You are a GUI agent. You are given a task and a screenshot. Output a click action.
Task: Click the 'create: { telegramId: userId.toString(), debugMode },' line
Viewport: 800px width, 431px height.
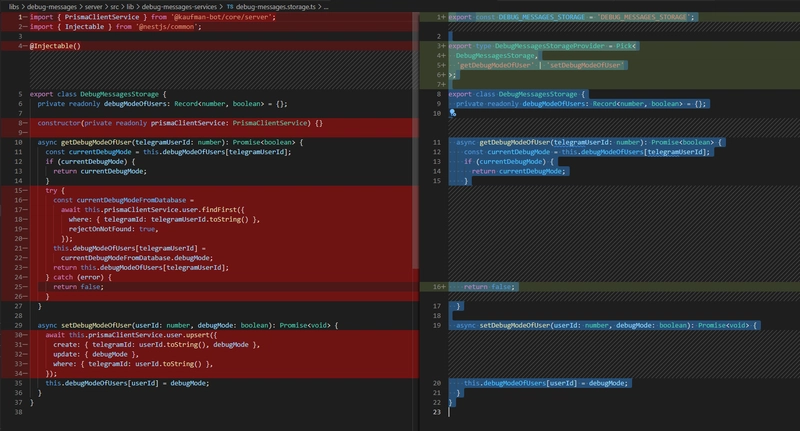[x=157, y=344]
